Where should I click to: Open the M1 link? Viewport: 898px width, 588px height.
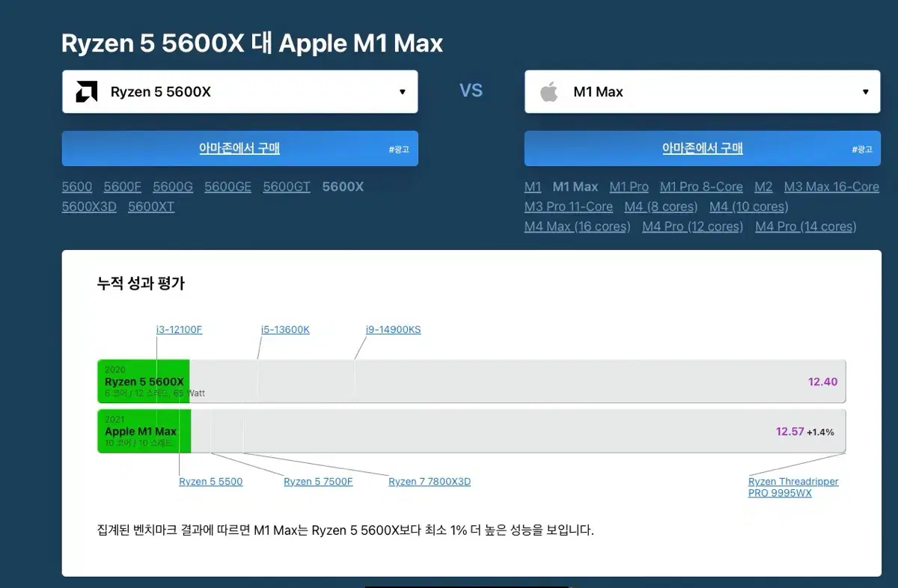point(533,187)
